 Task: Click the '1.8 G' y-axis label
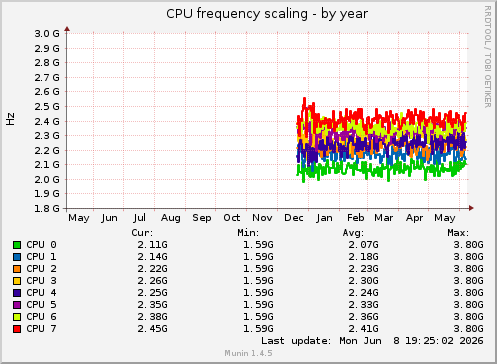tap(47, 208)
